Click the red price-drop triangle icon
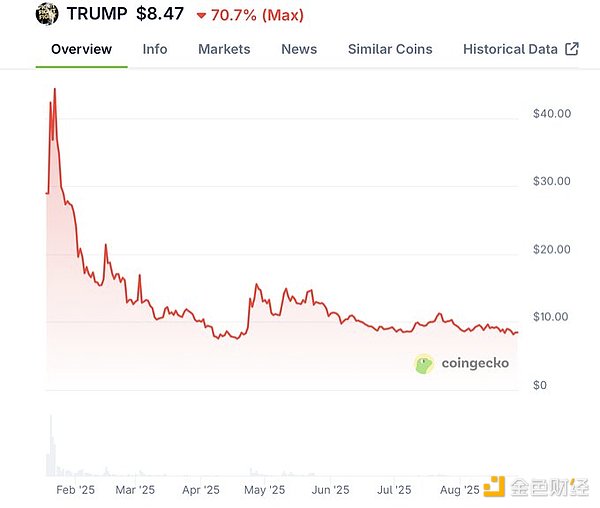Image resolution: width=600 pixels, height=508 pixels. [201, 16]
